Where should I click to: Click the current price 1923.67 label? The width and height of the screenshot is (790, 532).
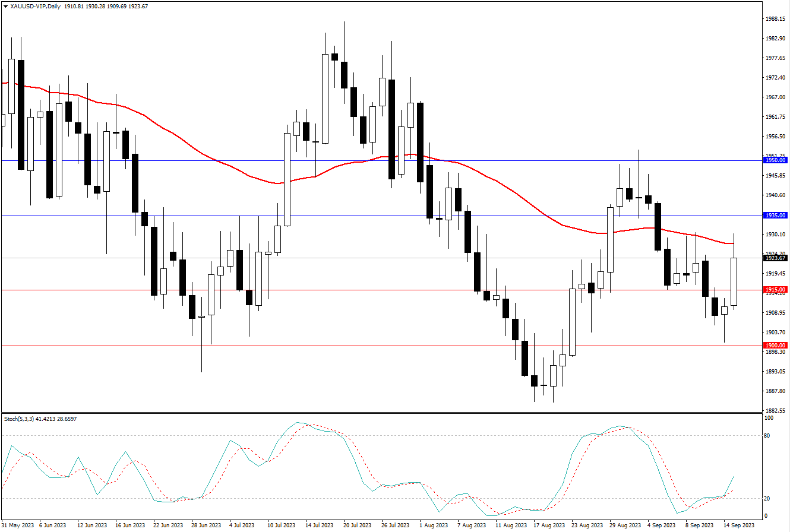[775, 258]
